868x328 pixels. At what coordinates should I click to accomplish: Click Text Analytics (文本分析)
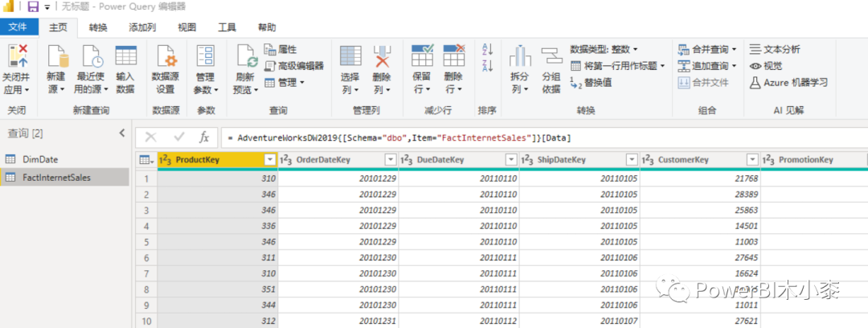(775, 49)
